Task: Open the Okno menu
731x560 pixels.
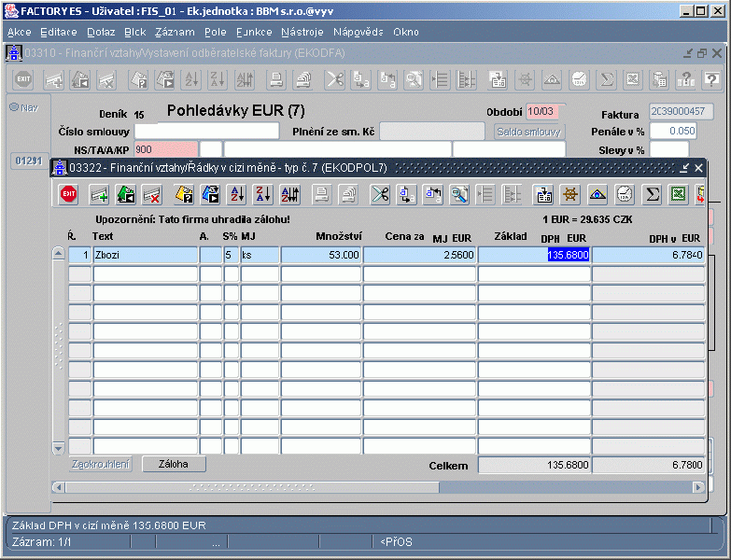Action: 405,32
